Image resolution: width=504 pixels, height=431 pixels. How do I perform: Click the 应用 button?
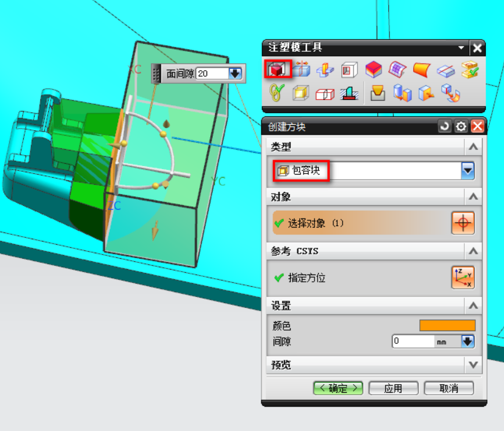(x=394, y=388)
